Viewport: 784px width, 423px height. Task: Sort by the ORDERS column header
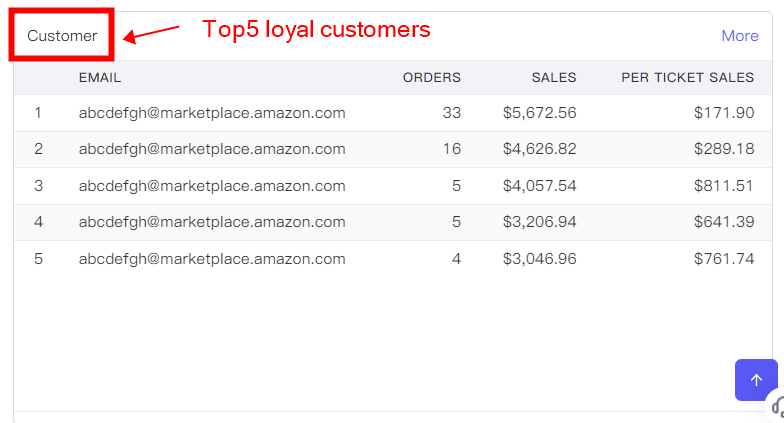tap(432, 78)
